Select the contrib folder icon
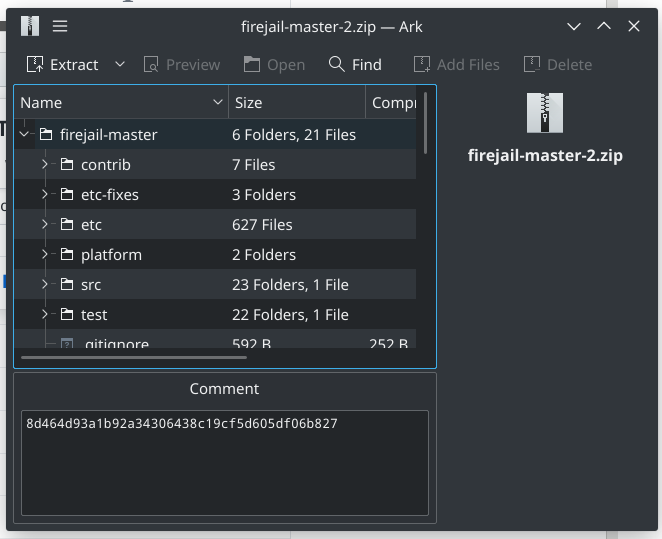The width and height of the screenshot is (662, 539). pyautogui.click(x=67, y=165)
